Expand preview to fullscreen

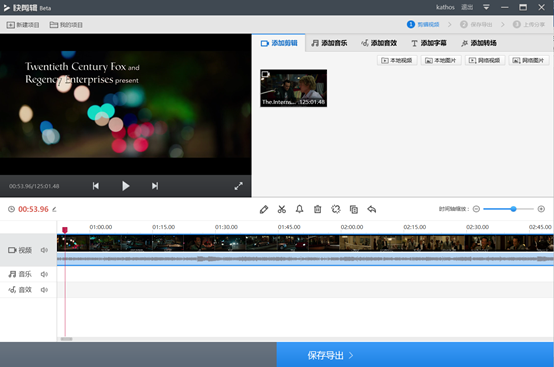238,186
